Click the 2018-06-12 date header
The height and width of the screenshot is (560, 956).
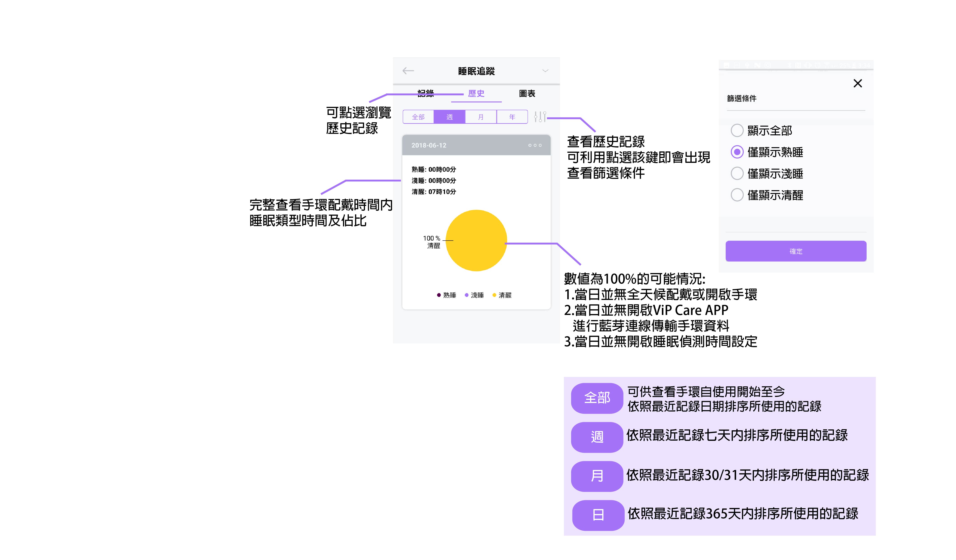(429, 145)
